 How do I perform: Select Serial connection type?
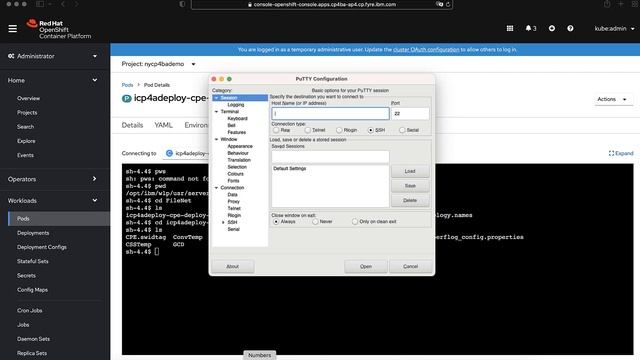coord(402,130)
